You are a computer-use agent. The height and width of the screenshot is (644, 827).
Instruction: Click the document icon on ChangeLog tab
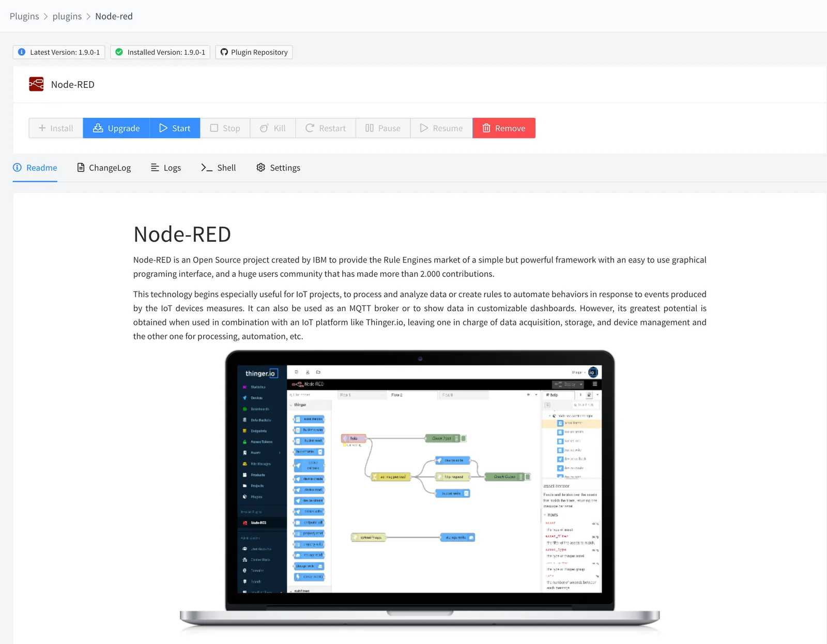[x=81, y=167]
